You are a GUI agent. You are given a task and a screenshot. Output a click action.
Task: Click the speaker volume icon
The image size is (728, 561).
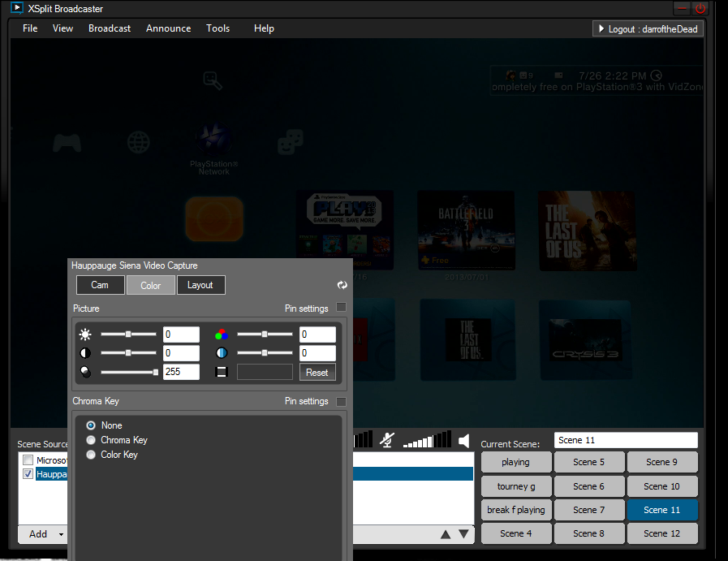coord(463,441)
